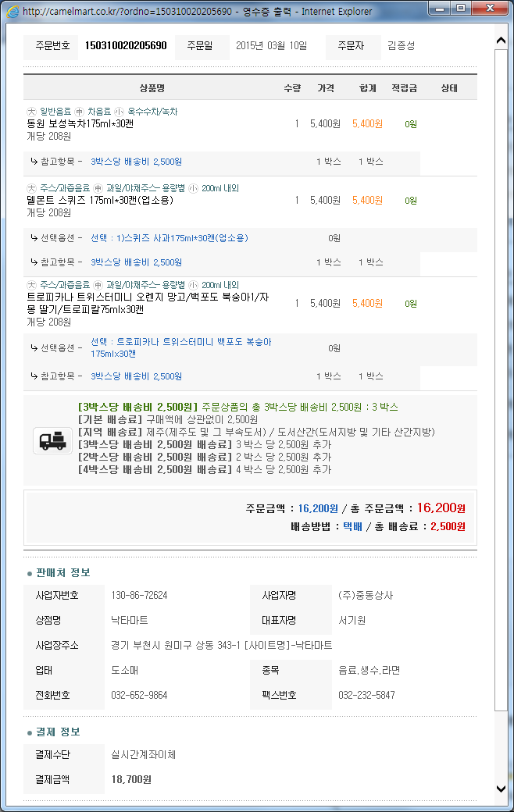The width and height of the screenshot is (514, 812).
Task: Click 총 배송료 2,500원 value
Action: pyautogui.click(x=448, y=526)
